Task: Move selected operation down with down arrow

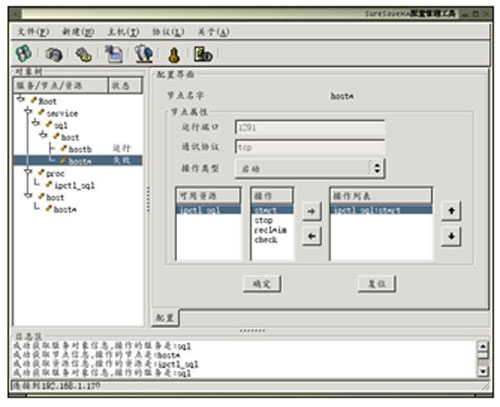Action: tap(451, 236)
